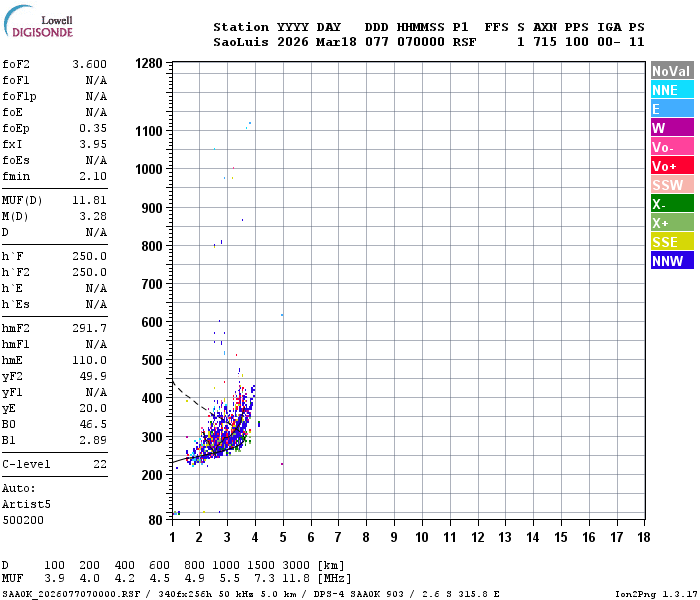Click the SAA0K_2026077070000.RSF filename
The height and width of the screenshot is (600, 700).
pyautogui.click(x=71, y=594)
